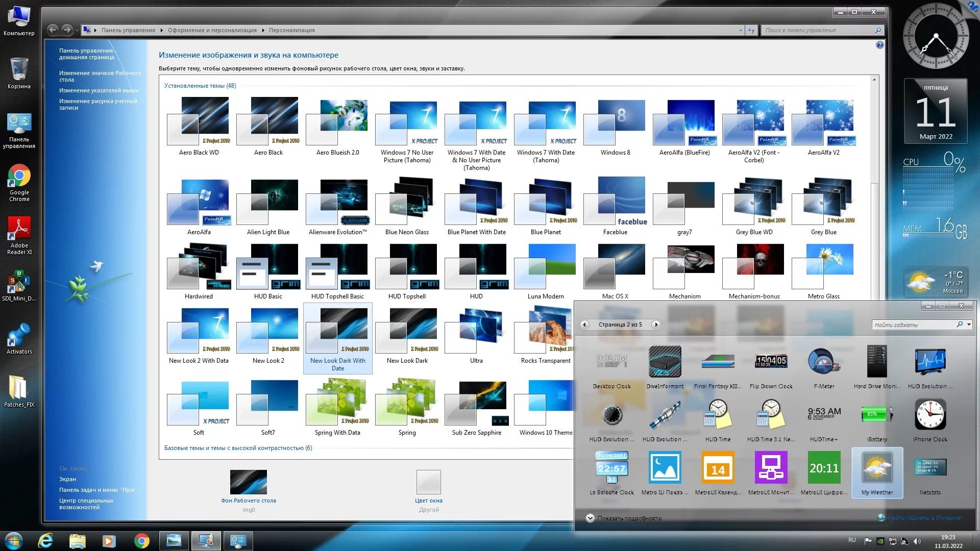Open find gadgets online link
Viewport: 980px width, 551px height.
[x=924, y=518]
